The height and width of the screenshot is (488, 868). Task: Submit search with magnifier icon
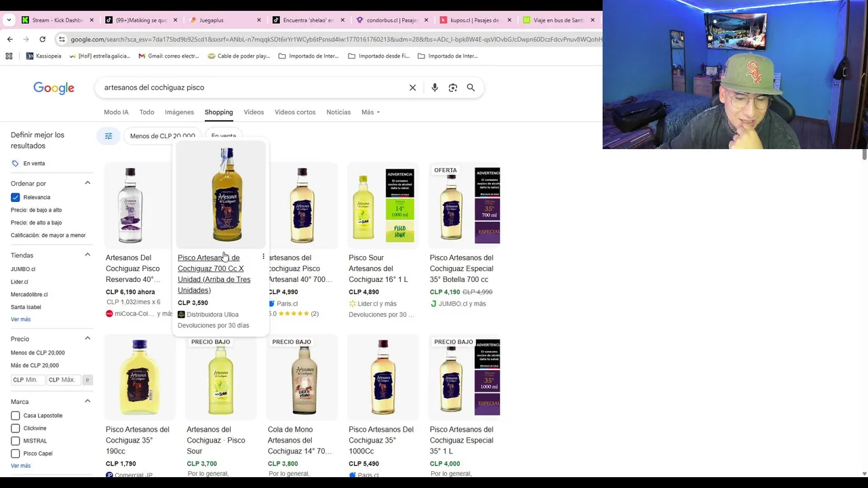[x=471, y=87]
